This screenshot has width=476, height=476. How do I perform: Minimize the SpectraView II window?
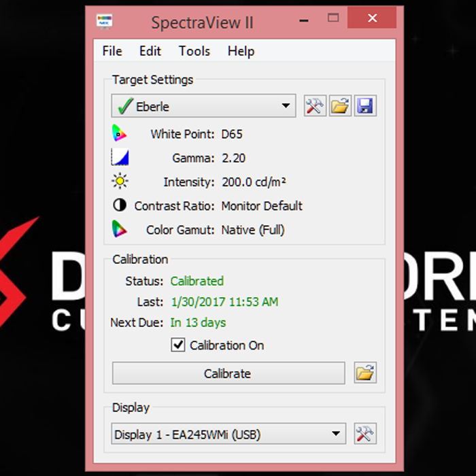click(x=304, y=20)
